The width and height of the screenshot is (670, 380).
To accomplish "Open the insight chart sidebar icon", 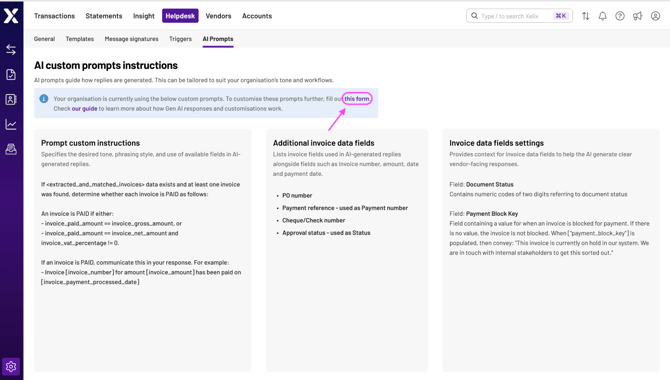I will pyautogui.click(x=11, y=124).
